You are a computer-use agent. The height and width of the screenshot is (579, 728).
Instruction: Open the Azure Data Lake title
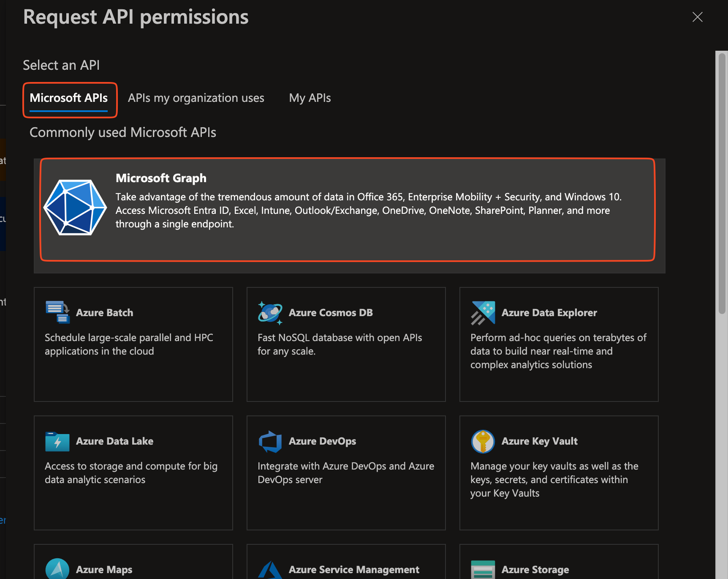tap(115, 441)
